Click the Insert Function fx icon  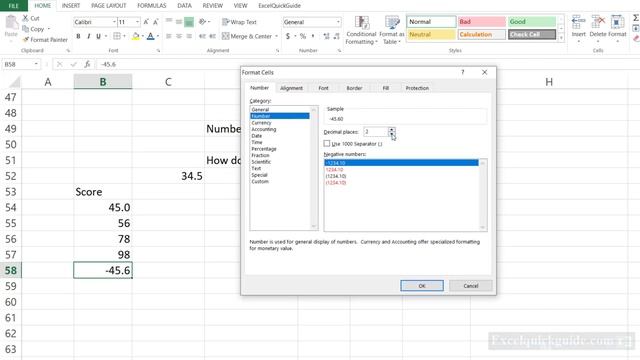pos(87,64)
